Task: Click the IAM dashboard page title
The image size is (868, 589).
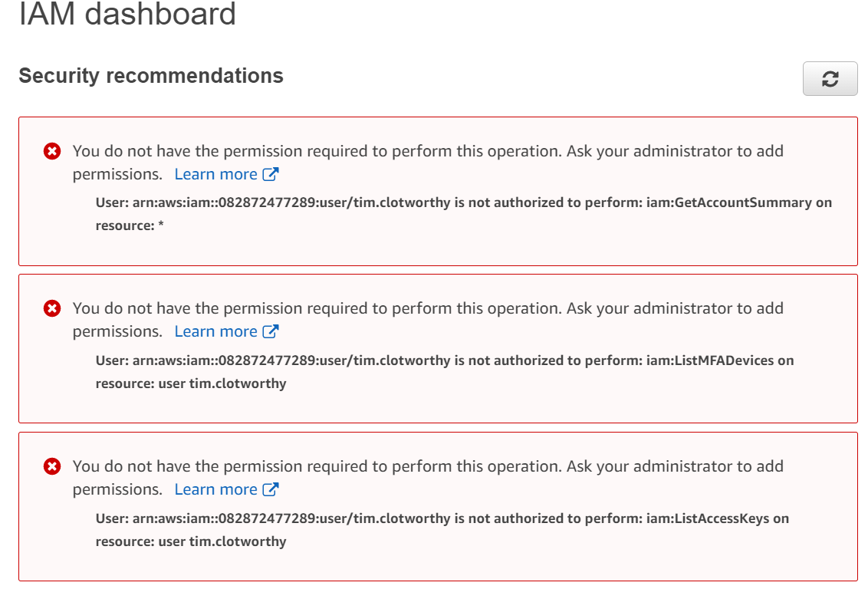Action: pos(127,14)
